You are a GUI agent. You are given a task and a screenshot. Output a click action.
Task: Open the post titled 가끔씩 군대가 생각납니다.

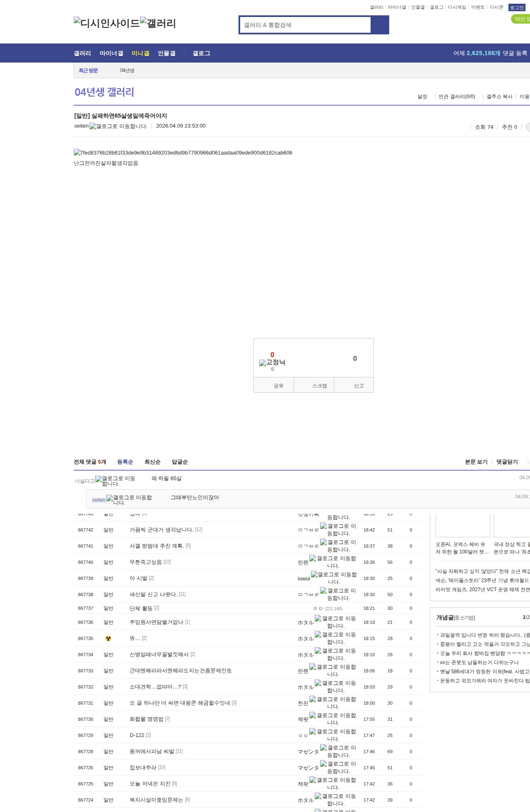161,530
